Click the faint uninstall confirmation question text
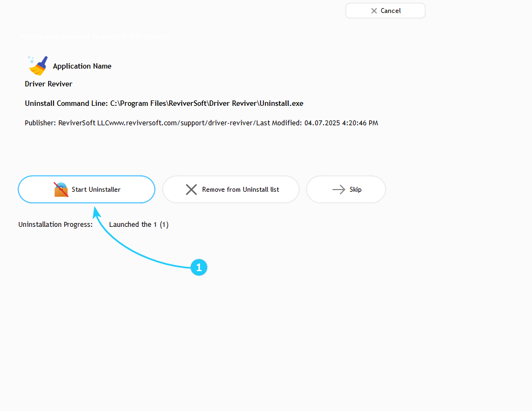The height and width of the screenshot is (411, 532). tap(94, 36)
